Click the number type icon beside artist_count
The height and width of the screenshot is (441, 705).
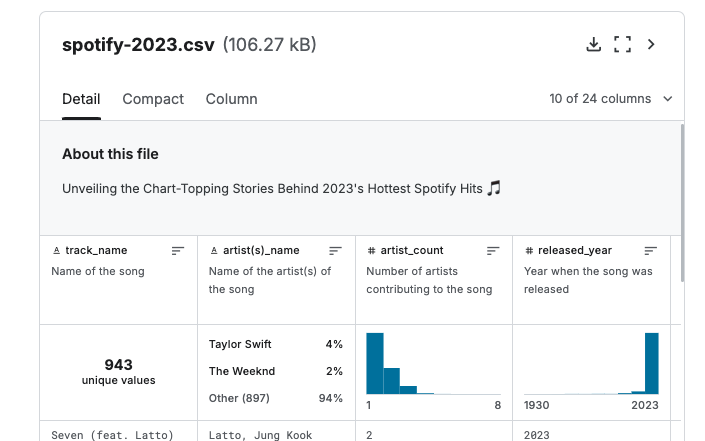click(x=371, y=250)
